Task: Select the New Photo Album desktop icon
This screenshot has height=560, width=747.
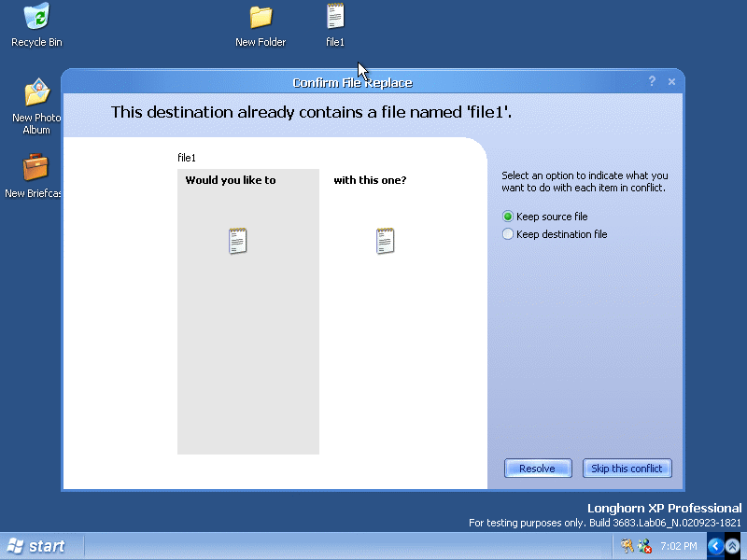Action: [37, 105]
